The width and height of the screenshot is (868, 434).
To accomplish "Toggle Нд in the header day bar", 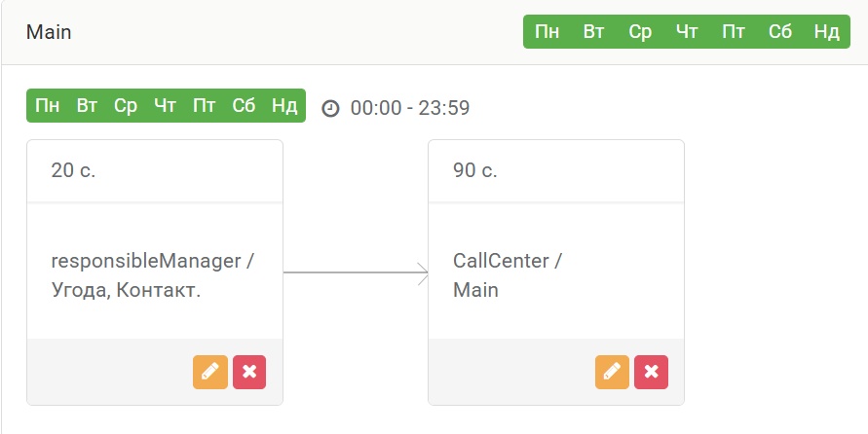I will [826, 31].
